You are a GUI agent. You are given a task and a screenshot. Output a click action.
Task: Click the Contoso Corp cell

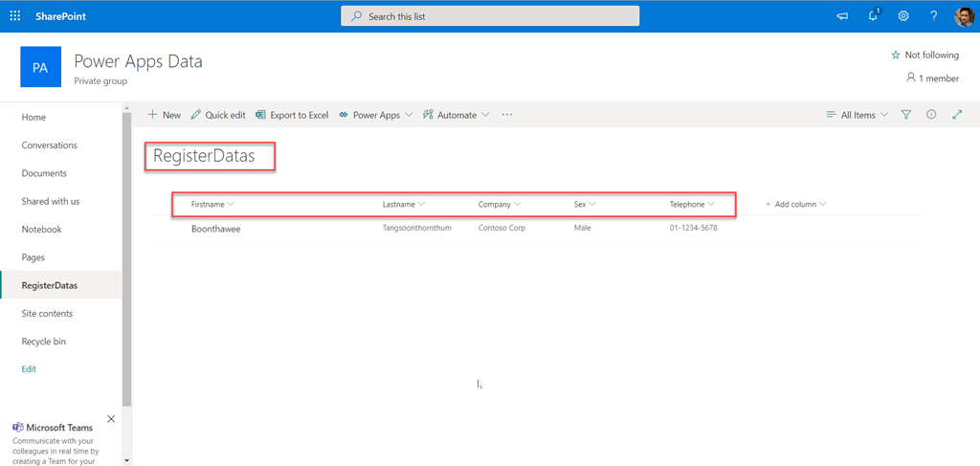point(501,228)
